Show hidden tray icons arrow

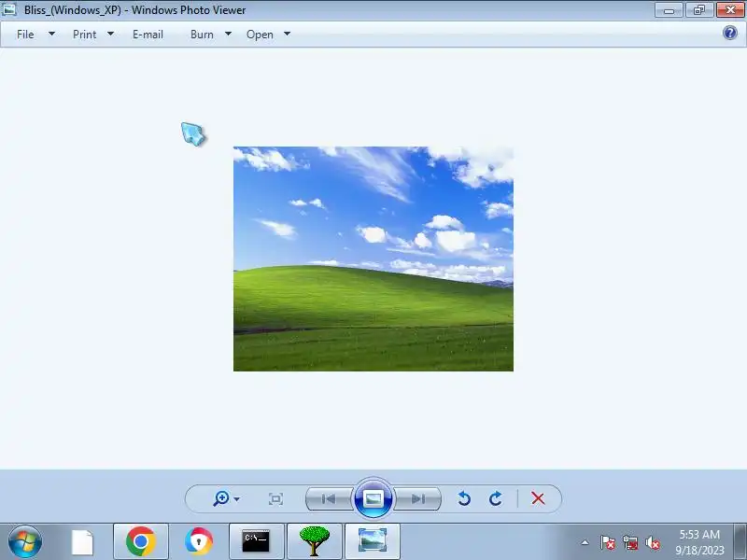[x=585, y=542]
